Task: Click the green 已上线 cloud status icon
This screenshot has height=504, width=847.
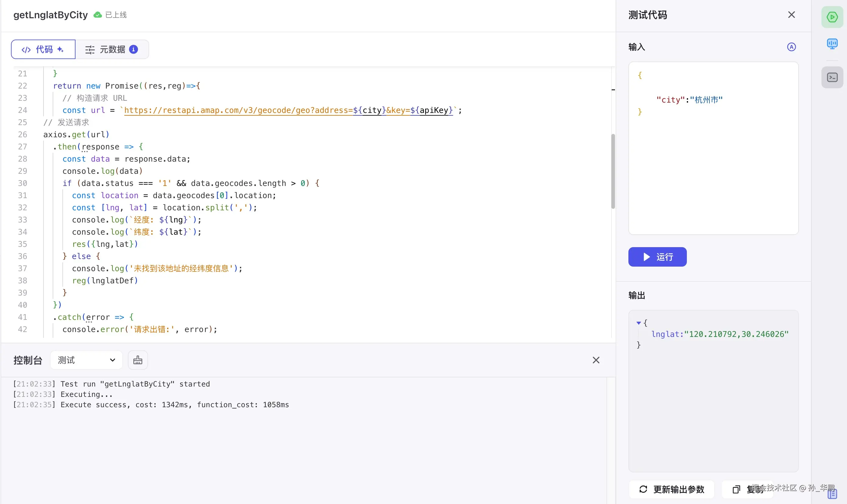Action: pyautogui.click(x=97, y=15)
